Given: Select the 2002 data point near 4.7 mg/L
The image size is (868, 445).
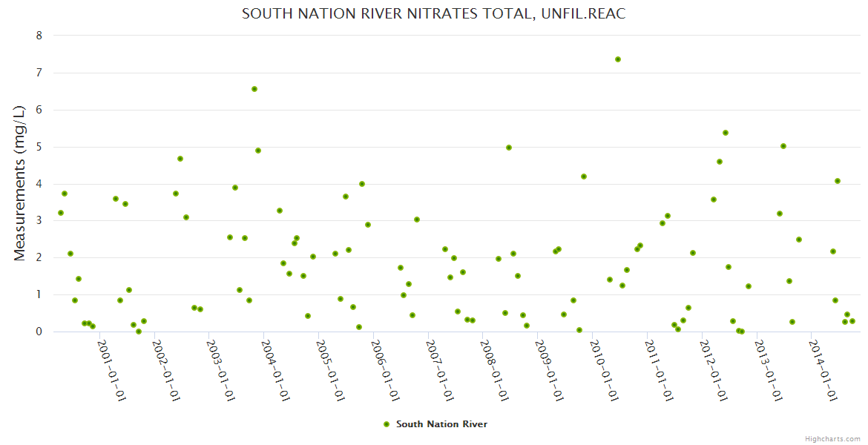Looking at the screenshot, I should coord(180,159).
